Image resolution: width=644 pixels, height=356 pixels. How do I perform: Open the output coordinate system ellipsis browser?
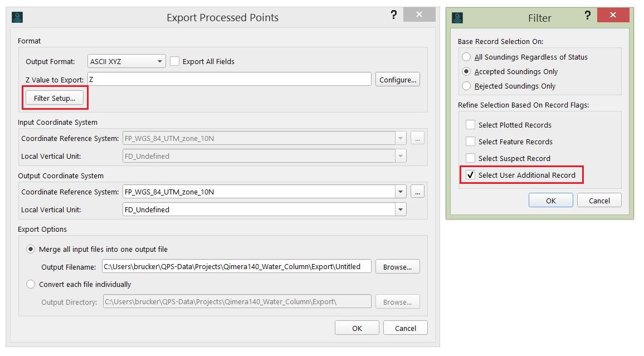click(417, 192)
